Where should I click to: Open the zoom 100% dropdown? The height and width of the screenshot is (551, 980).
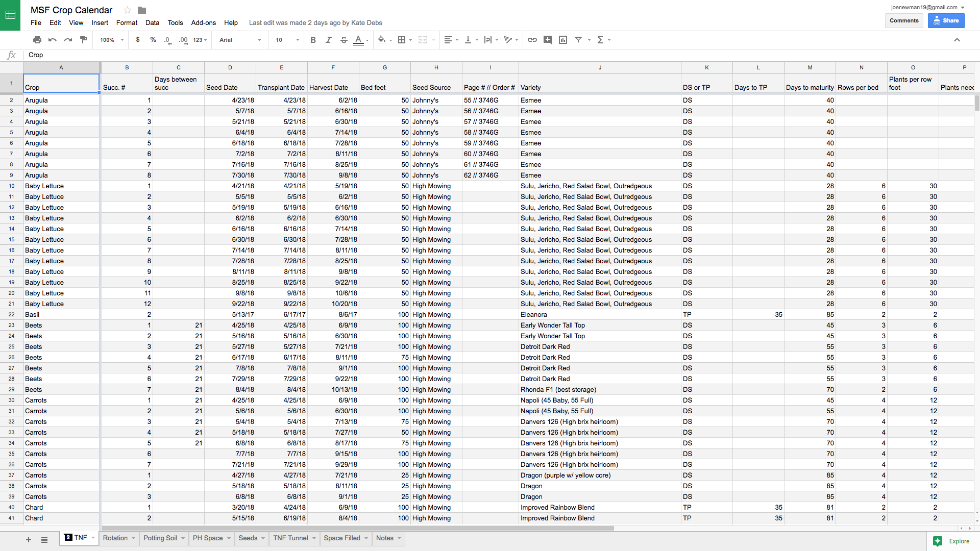point(112,40)
